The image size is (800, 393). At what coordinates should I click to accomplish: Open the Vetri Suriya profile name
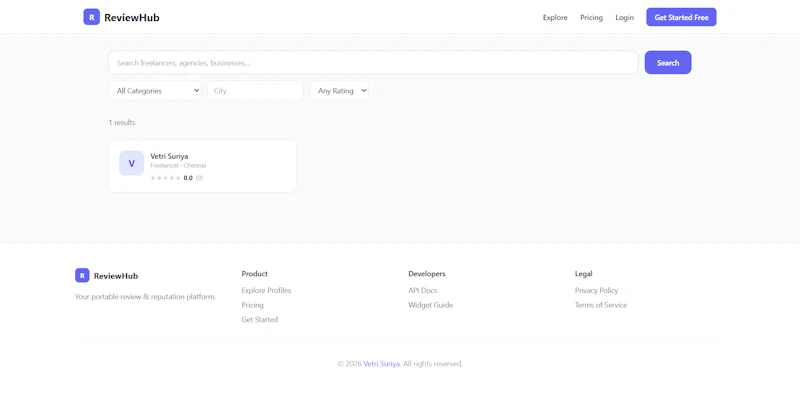tap(169, 156)
